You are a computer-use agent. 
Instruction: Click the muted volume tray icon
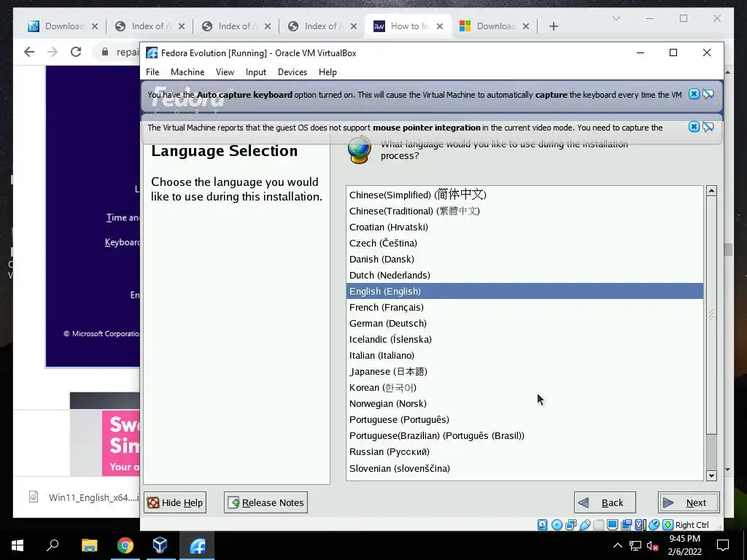[652, 545]
